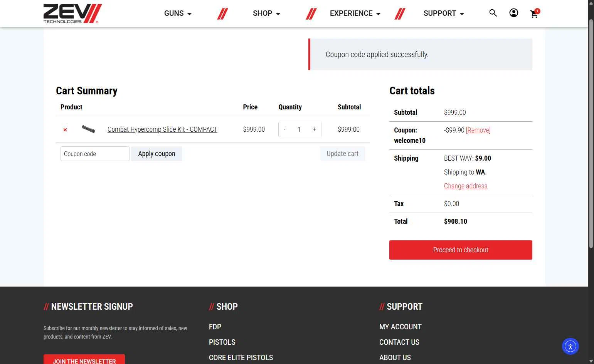Open Combat Hypercomp Slide Kit - COMPACT link
This screenshot has width=594, height=364.
(162, 129)
